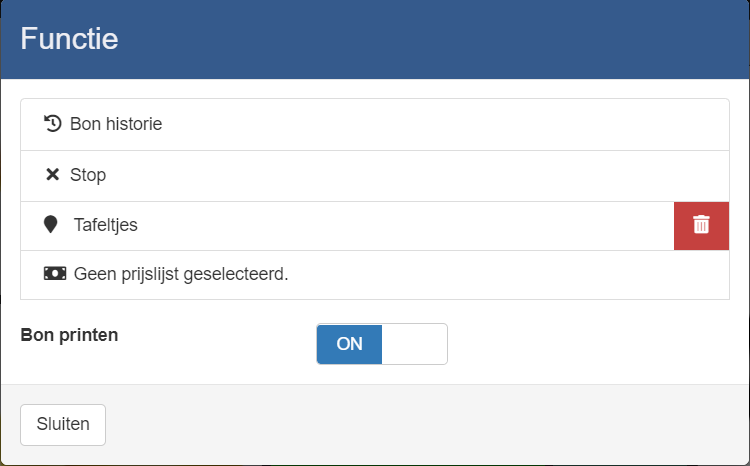Select the Tafeltjes text label
Screen dimensions: 750x466
(x=106, y=225)
